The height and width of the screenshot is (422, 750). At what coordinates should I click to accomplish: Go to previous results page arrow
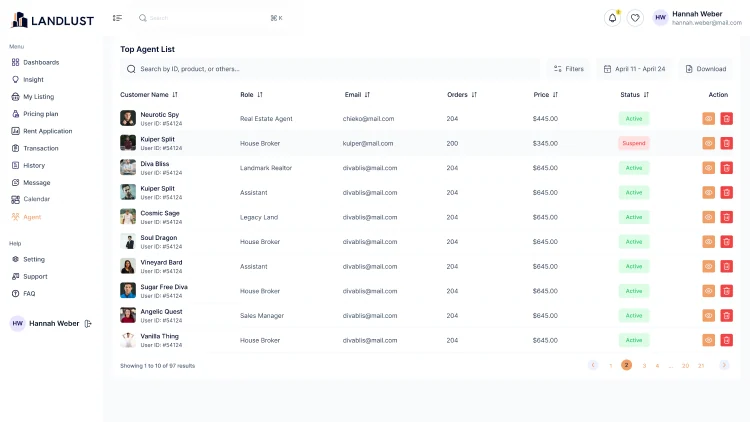pos(593,365)
